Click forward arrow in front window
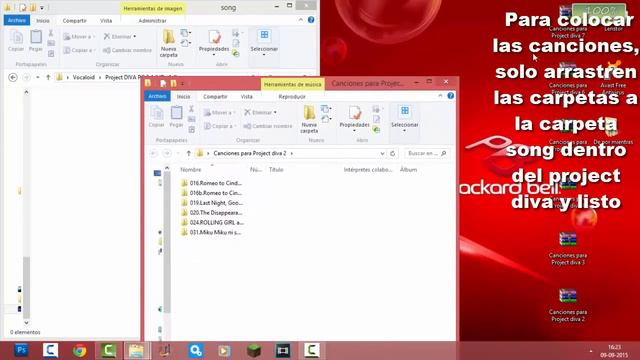Viewport: 640px width, 360px height. (167, 153)
